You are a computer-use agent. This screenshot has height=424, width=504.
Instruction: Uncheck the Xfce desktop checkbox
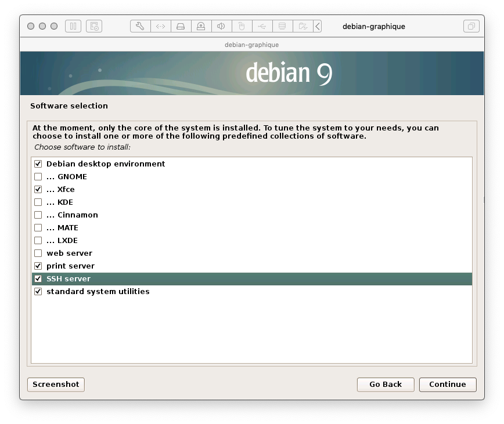point(38,189)
